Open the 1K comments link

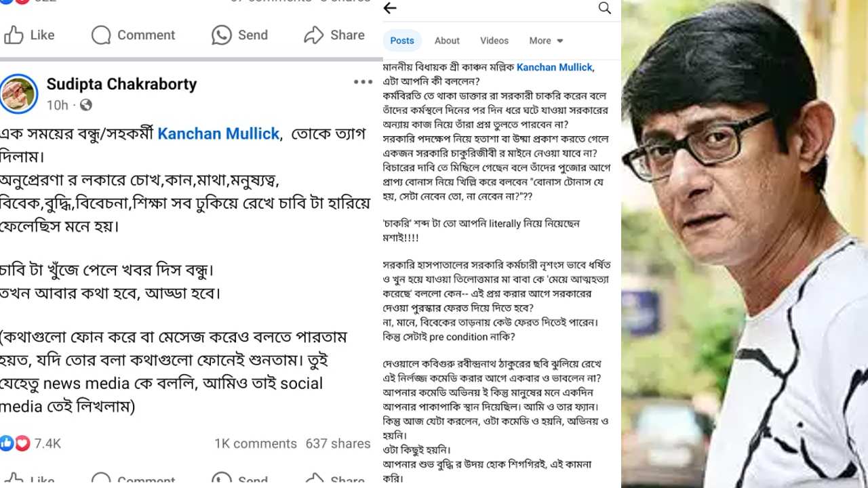coord(256,443)
